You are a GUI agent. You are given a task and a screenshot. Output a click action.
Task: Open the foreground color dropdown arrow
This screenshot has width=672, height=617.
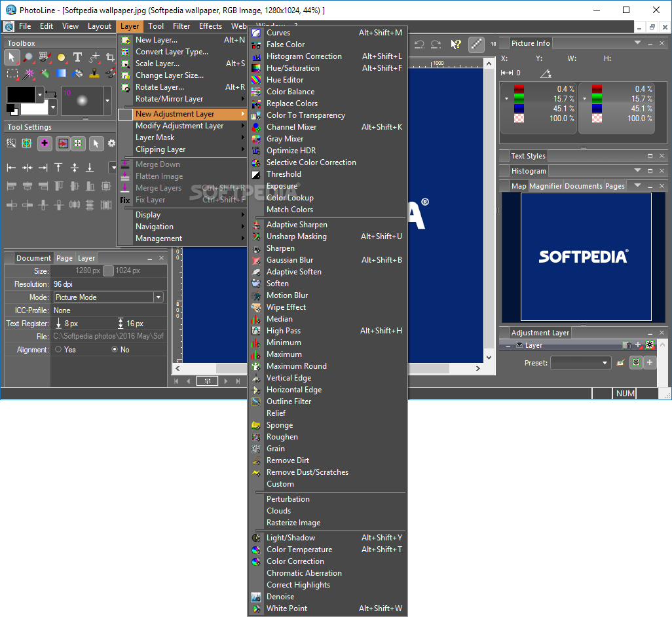(x=40, y=94)
